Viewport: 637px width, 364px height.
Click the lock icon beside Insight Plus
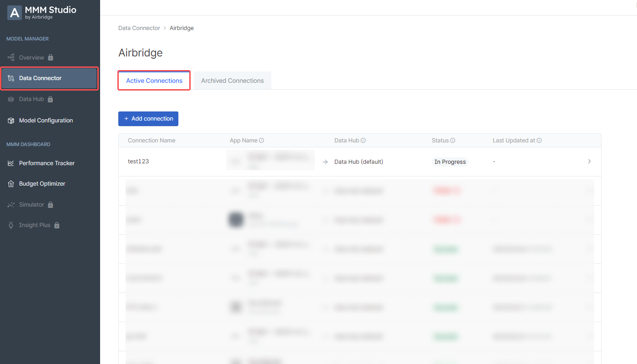pyautogui.click(x=57, y=225)
